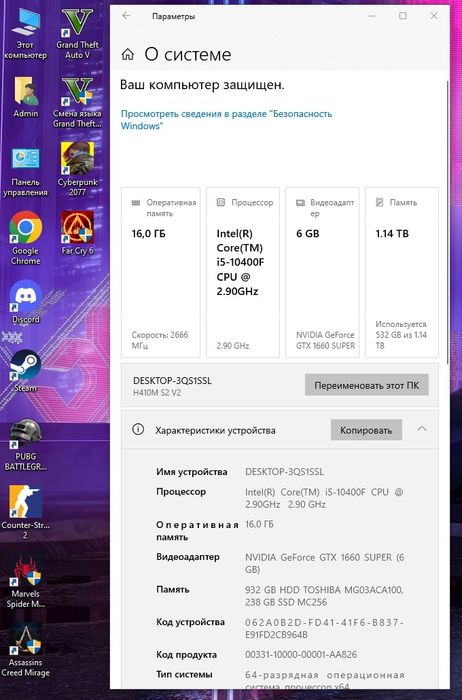462x700 pixels.
Task: Launch Marvel's Spider-Man shortcut
Action: (25, 582)
